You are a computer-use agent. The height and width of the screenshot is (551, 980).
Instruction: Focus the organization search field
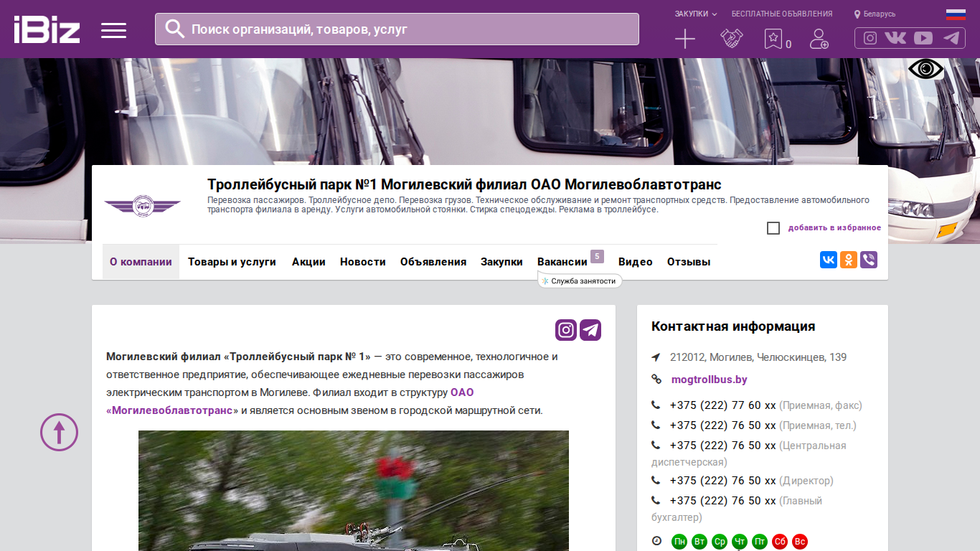(397, 29)
